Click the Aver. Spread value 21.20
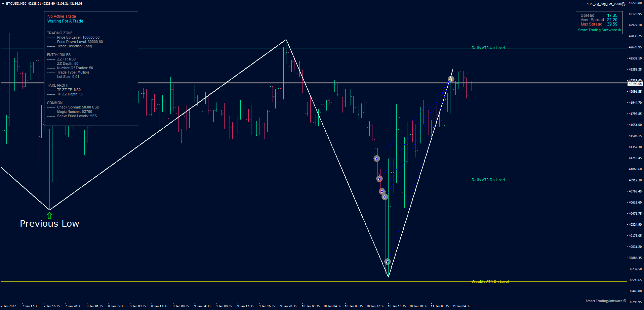The height and width of the screenshot is (310, 644). 612,20
